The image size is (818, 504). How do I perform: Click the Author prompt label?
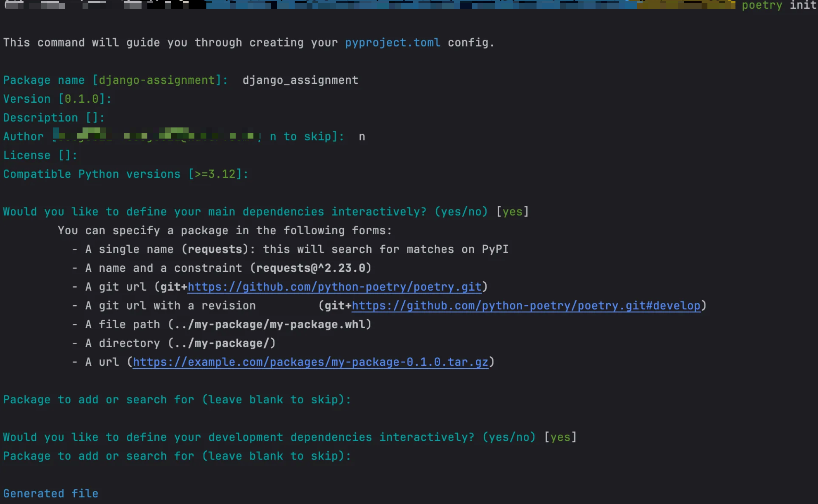24,137
